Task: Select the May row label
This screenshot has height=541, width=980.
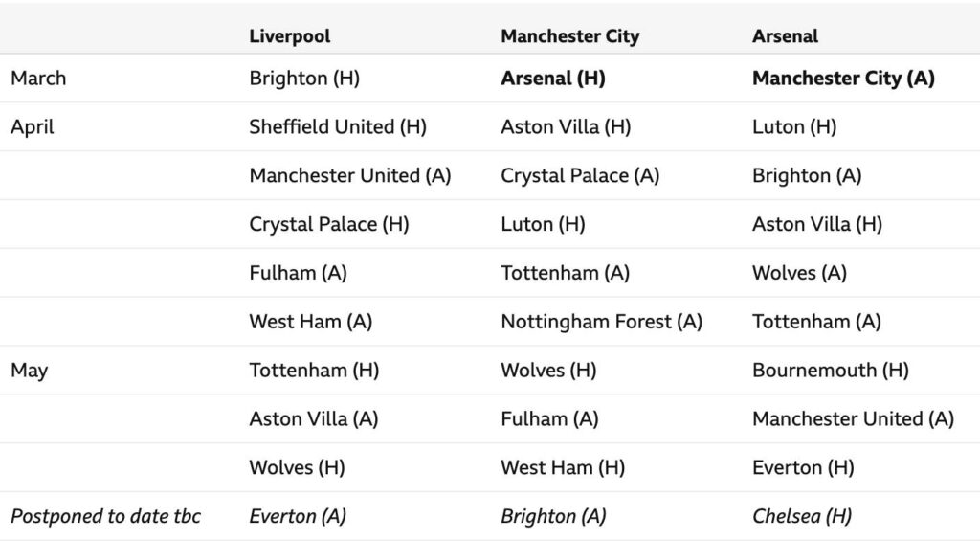Action: tap(29, 370)
